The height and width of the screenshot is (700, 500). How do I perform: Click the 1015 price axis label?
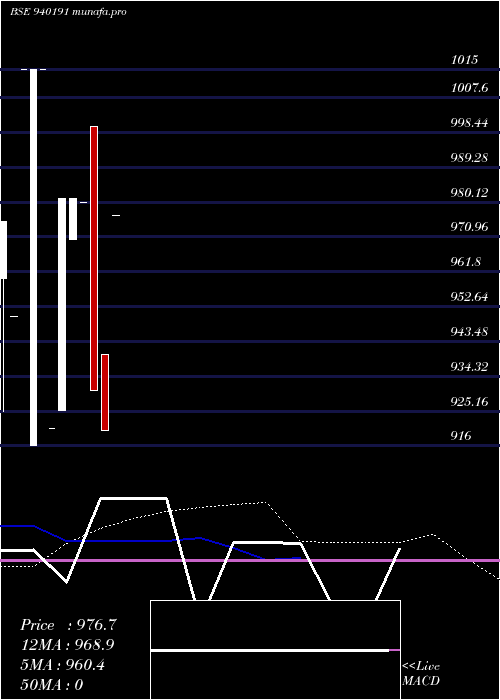tap(464, 60)
